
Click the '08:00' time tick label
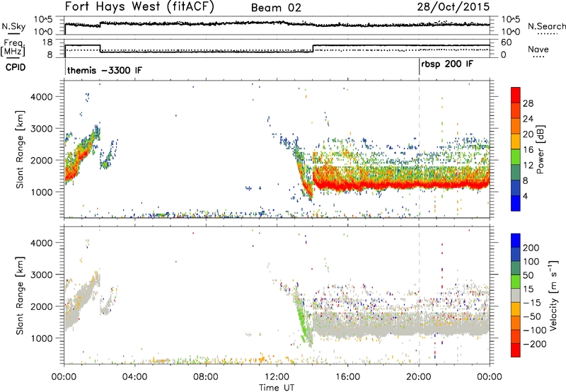coord(206,377)
